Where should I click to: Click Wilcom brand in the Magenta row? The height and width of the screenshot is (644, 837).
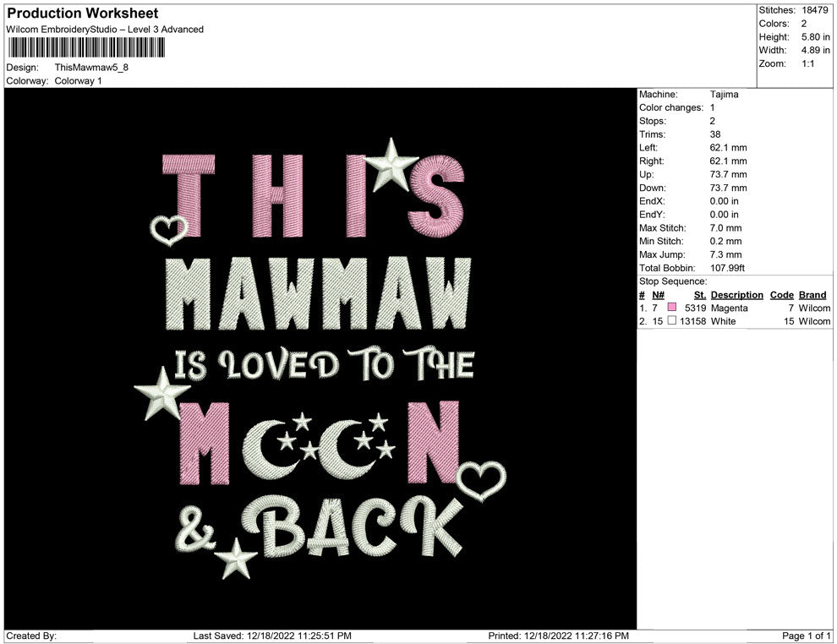coord(814,308)
